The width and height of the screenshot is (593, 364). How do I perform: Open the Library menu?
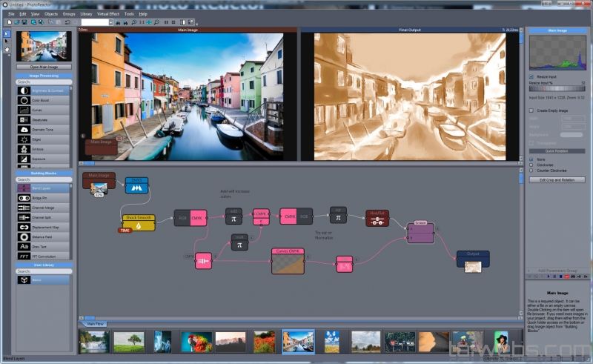point(86,13)
